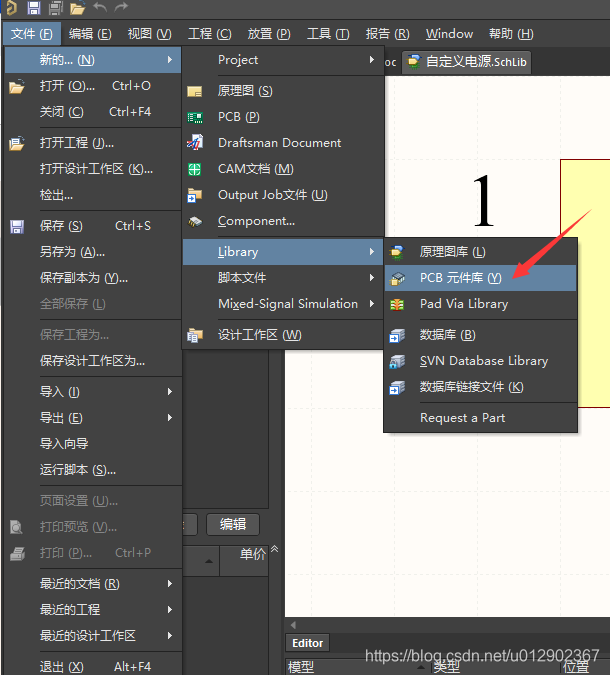This screenshot has width=610, height=675.
Task: Choose 运行脚本 (S)... menu entry
Action: click(x=93, y=470)
